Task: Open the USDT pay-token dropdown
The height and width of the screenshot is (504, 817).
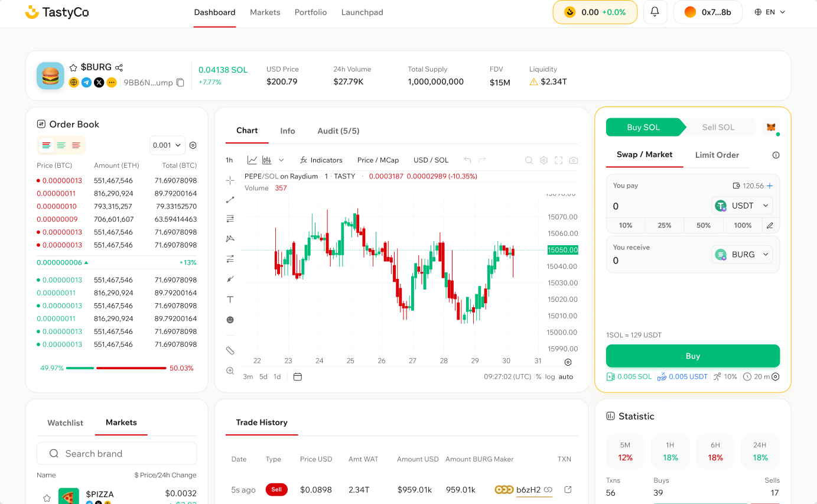Action: pyautogui.click(x=742, y=206)
